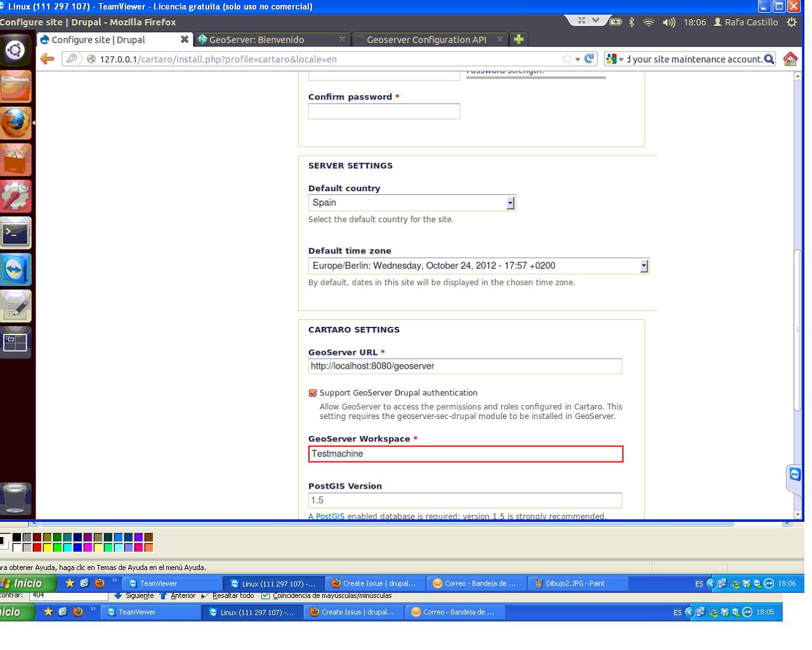Open the Default country dropdown
Screen dimensions: 812x650
(412, 202)
